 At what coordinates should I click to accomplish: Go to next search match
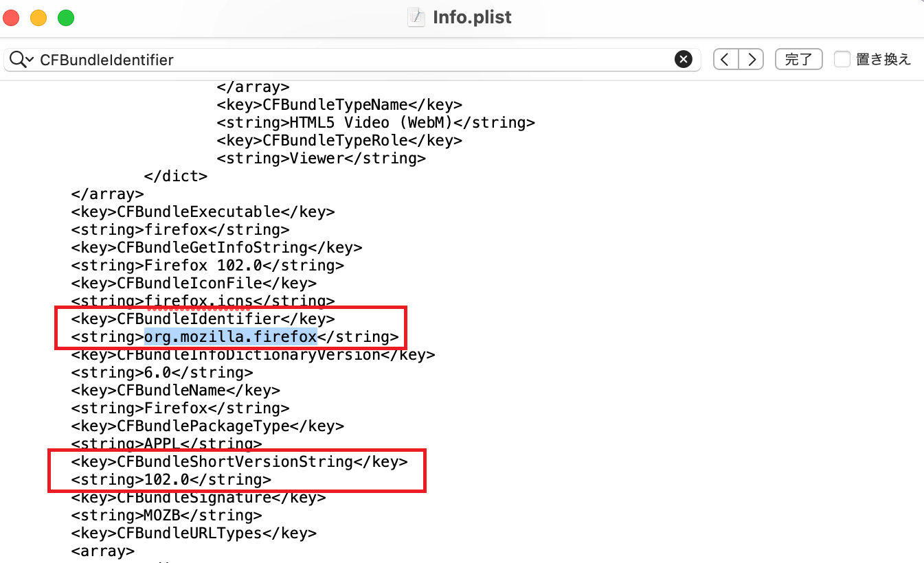point(752,60)
